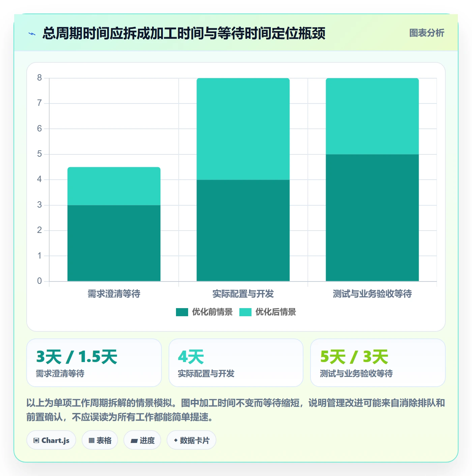Click the 需求澄清等待 x-axis label
The width and height of the screenshot is (472, 476).
point(114,294)
